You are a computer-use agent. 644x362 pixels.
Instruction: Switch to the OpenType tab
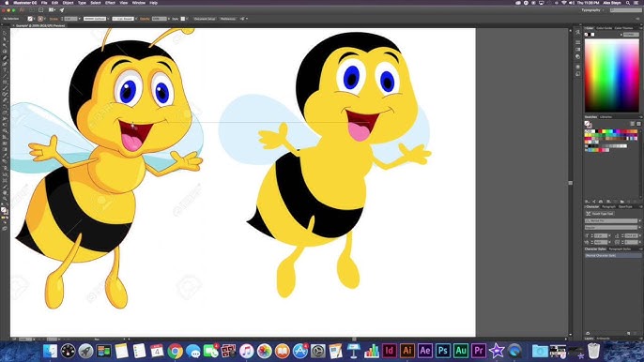point(625,207)
